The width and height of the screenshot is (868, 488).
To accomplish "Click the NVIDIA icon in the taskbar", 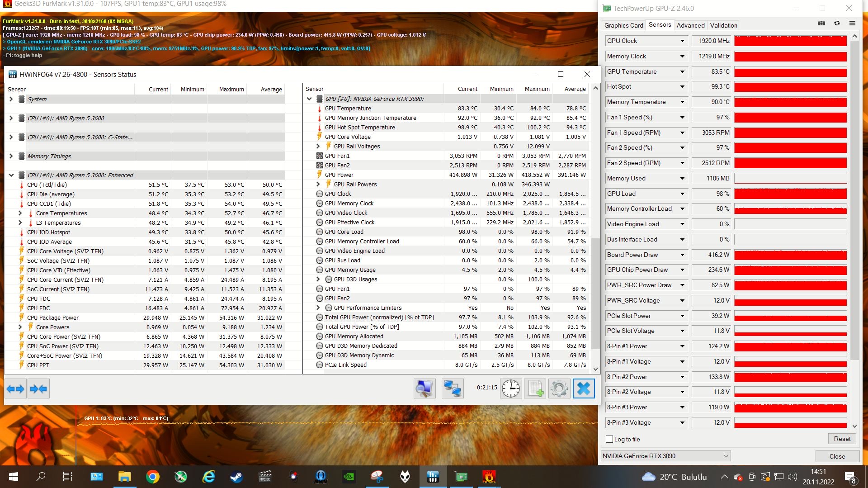I will (x=349, y=477).
